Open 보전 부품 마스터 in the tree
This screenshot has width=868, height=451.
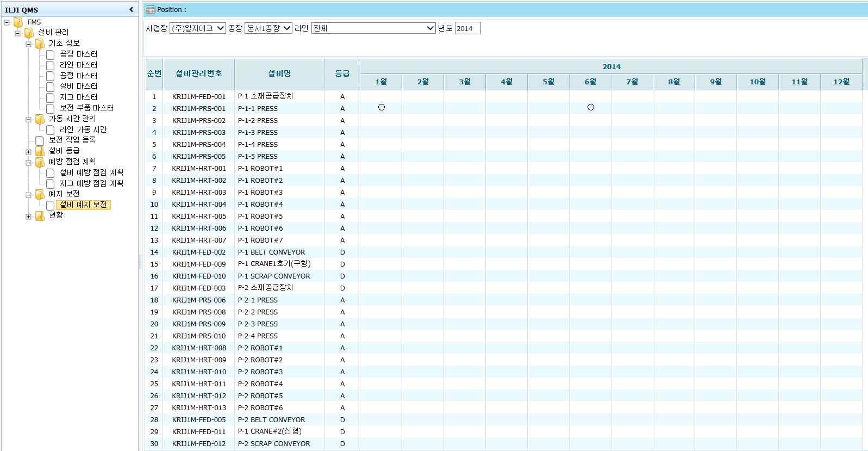(86, 108)
